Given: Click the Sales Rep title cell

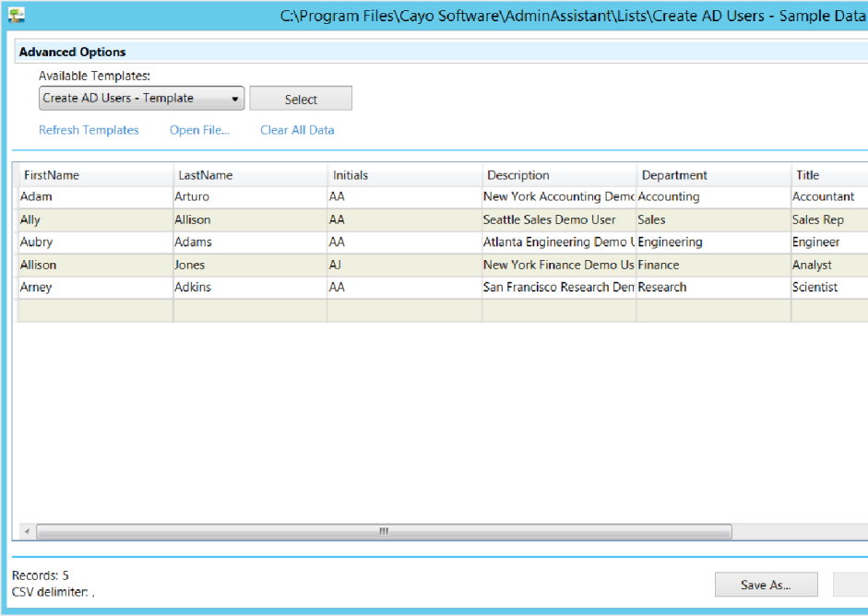Looking at the screenshot, I should point(830,219).
